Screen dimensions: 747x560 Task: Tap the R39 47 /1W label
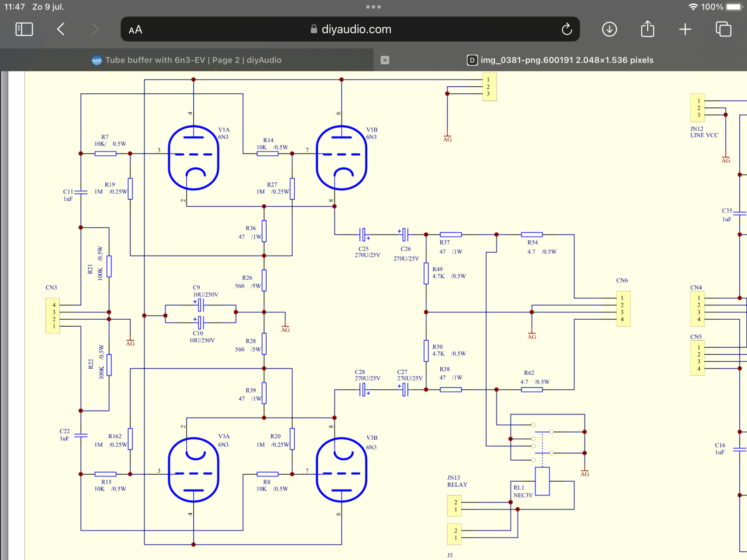pyautogui.click(x=250, y=394)
